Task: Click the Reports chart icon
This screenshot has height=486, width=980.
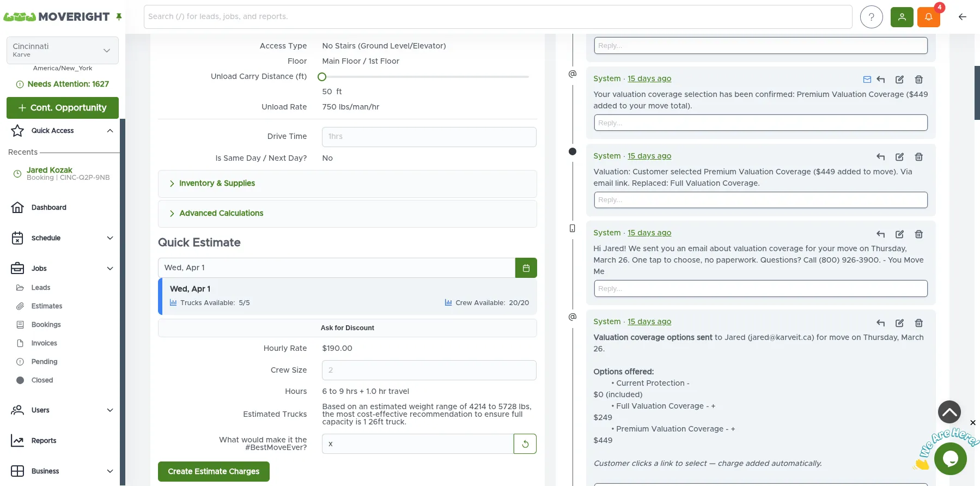Action: (x=17, y=441)
